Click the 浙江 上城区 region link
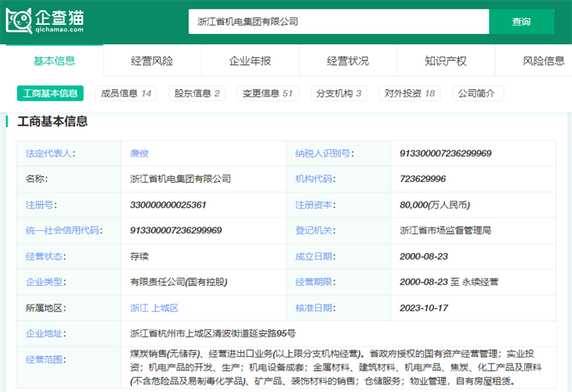572x392 pixels. (x=154, y=308)
